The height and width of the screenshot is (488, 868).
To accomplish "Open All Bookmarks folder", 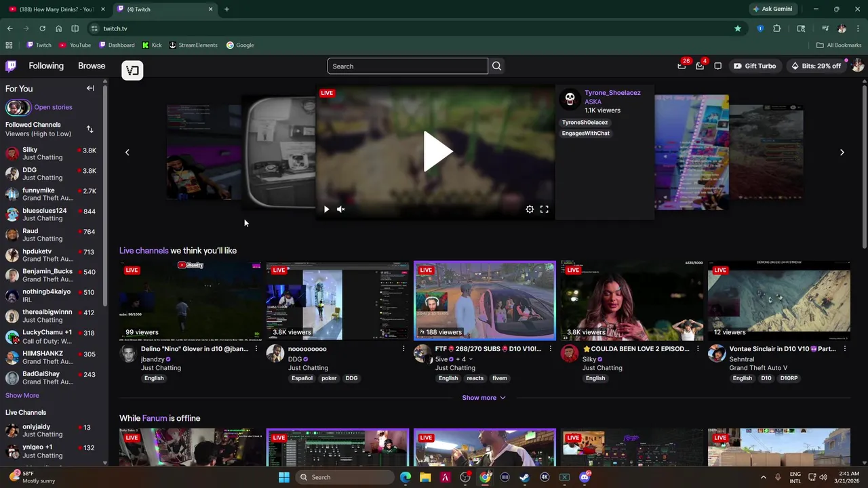I will (839, 45).
